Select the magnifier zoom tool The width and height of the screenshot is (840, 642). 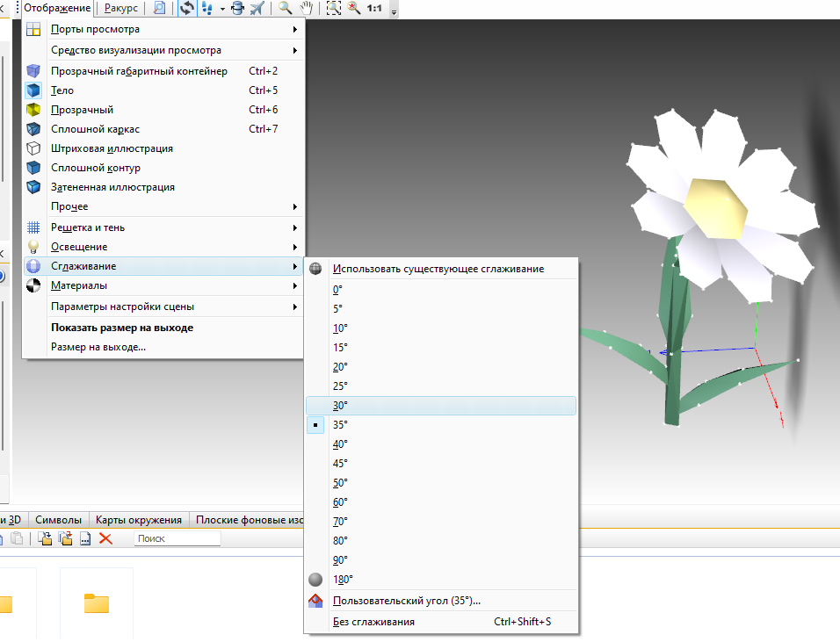(x=285, y=8)
